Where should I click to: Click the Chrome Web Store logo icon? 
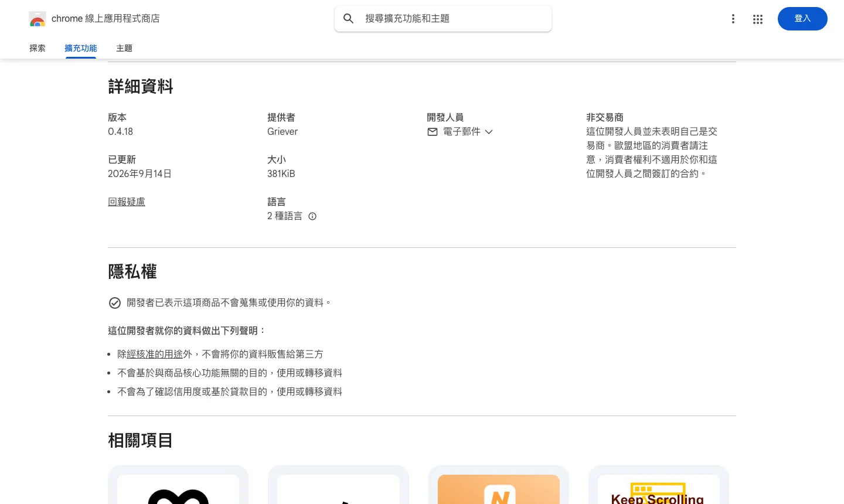tap(38, 19)
